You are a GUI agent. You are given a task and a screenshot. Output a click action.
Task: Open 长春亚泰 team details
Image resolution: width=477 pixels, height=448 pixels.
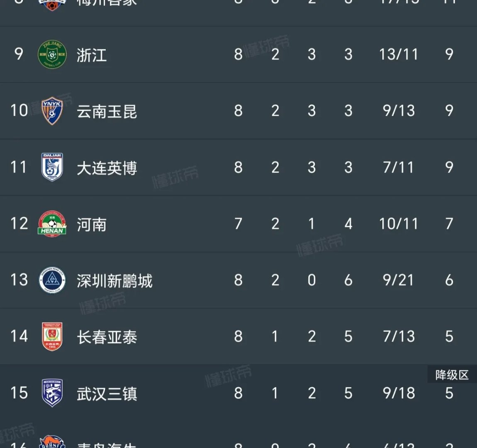tap(107, 337)
